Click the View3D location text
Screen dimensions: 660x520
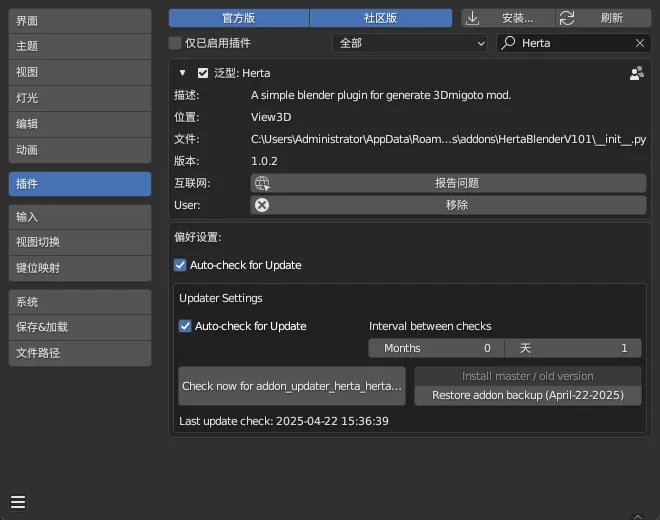coord(271,117)
